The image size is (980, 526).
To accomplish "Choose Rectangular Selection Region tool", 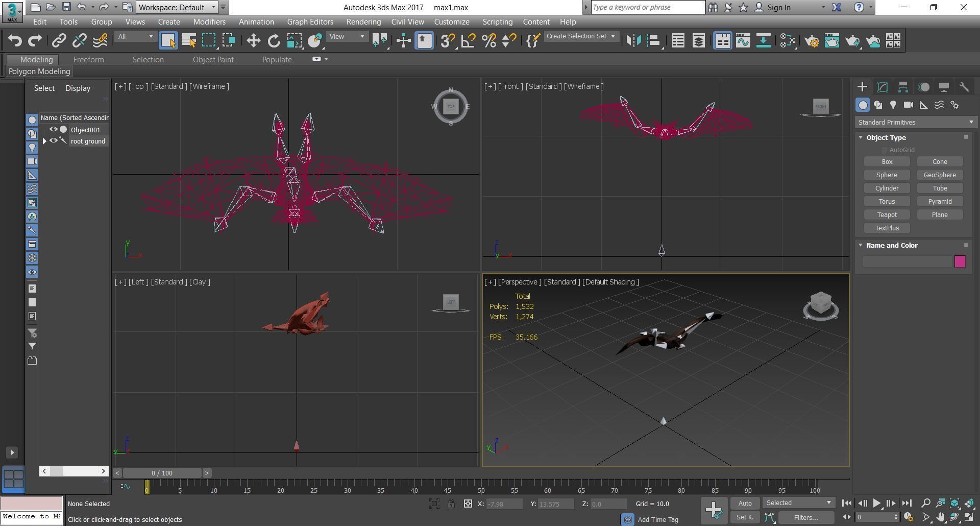I will (x=208, y=41).
